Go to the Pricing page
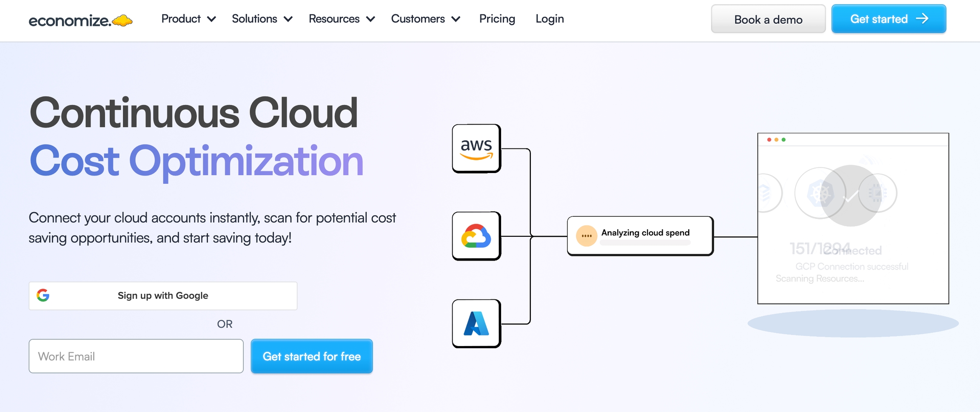This screenshot has width=980, height=412. pyautogui.click(x=497, y=19)
